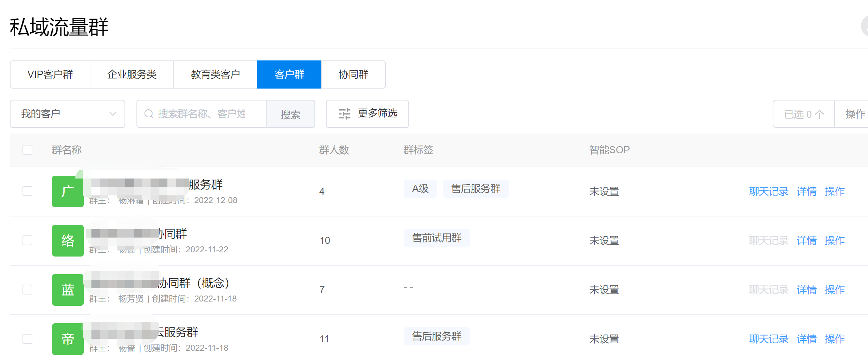Click the green 广 group avatar

[x=68, y=192]
